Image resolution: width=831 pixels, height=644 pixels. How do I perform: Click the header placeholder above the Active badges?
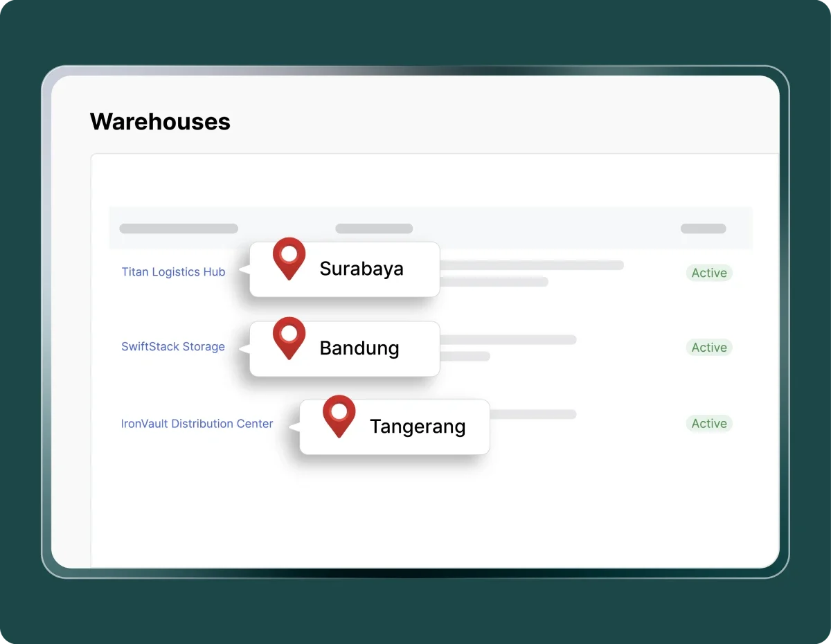point(703,229)
